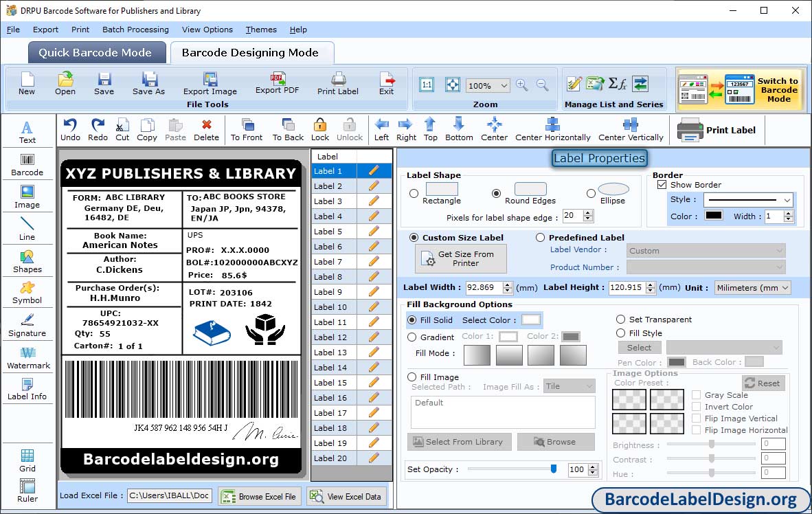The image size is (812, 514).
Task: Enable the Set Transparent option
Action: (x=620, y=320)
